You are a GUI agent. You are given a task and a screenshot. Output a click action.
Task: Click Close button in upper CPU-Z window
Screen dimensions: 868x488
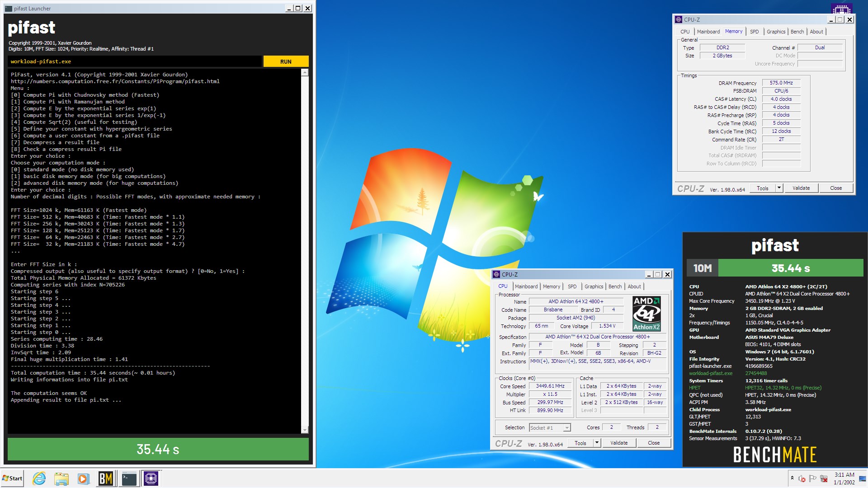(x=836, y=188)
